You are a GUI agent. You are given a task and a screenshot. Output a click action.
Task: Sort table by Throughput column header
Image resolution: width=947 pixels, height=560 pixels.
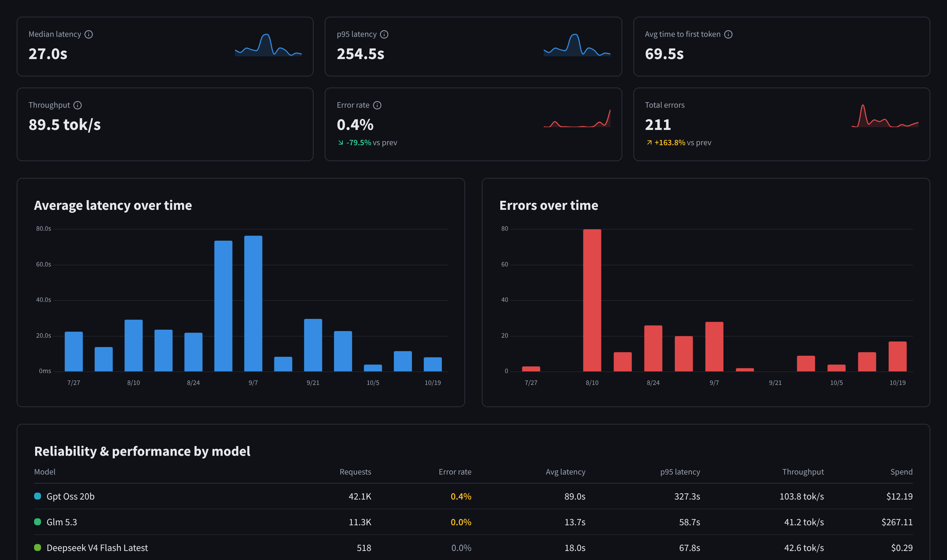pos(803,472)
